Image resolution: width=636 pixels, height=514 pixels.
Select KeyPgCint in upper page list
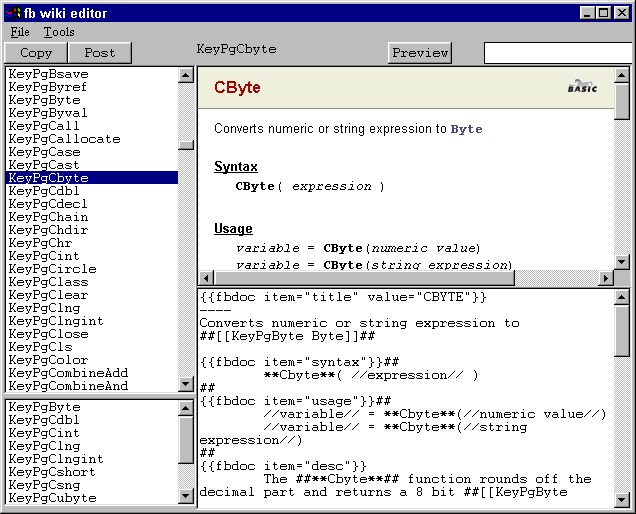(x=92, y=256)
